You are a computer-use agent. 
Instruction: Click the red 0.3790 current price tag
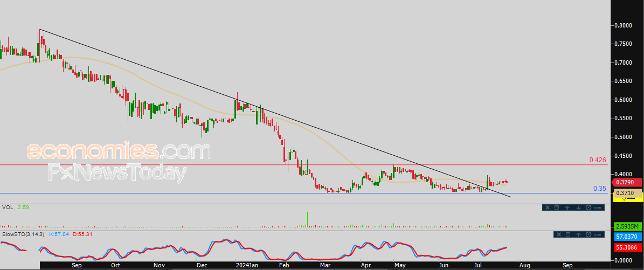point(627,182)
